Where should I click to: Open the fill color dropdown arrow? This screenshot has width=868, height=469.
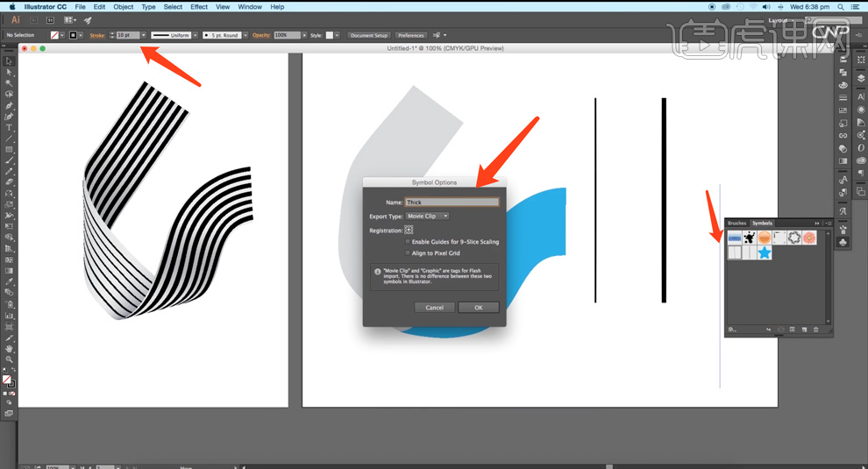(62, 35)
